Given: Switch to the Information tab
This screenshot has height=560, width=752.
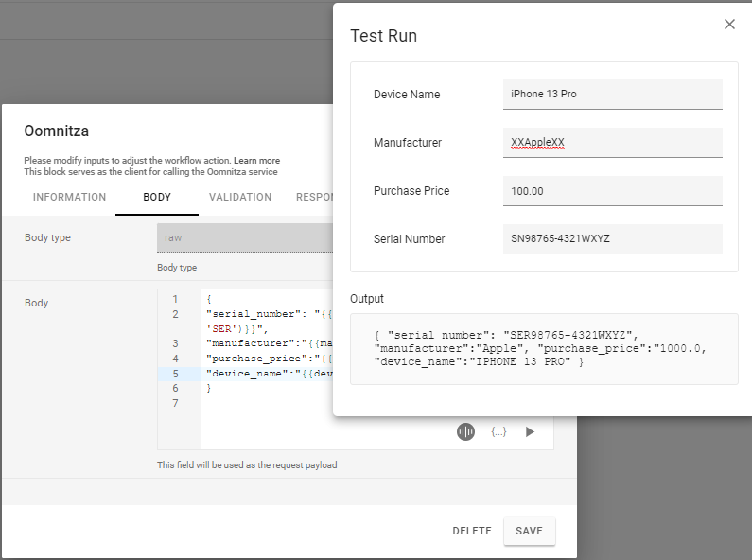Looking at the screenshot, I should (69, 198).
